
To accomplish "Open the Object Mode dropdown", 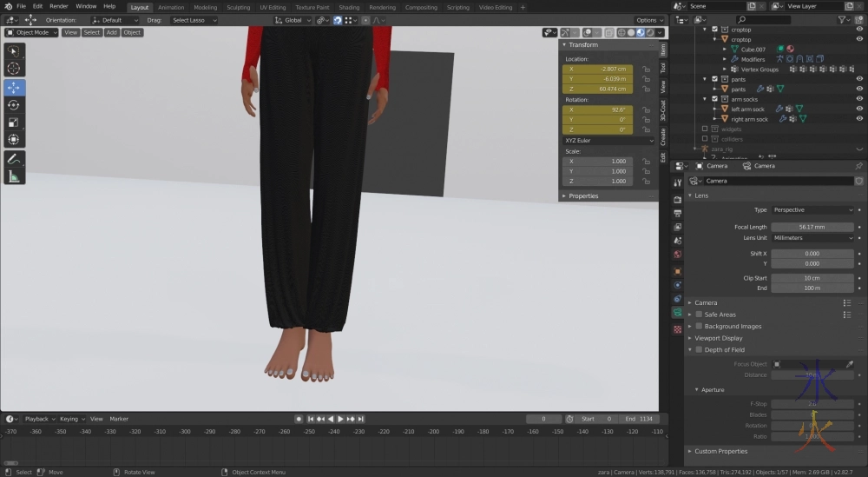I will point(32,32).
